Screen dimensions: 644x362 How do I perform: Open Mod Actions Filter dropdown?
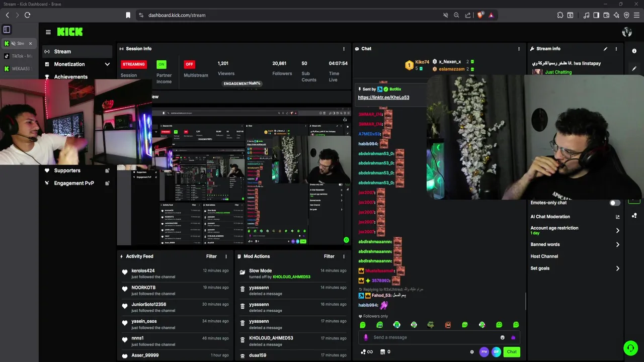pos(329,256)
